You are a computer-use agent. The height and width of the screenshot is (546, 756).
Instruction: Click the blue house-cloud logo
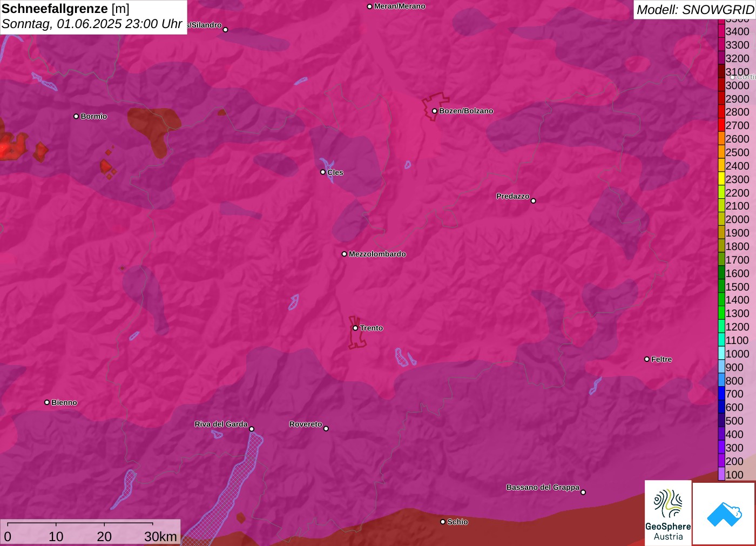(x=724, y=514)
